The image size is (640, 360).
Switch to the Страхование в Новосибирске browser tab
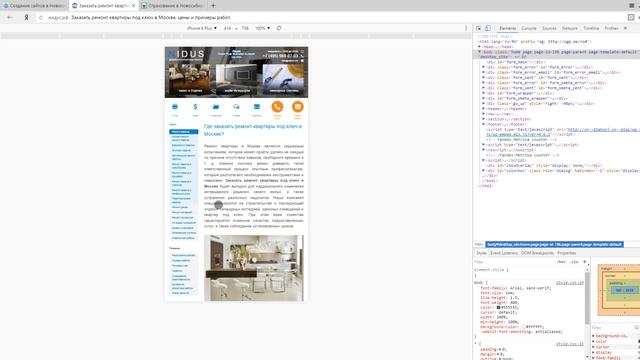click(173, 6)
